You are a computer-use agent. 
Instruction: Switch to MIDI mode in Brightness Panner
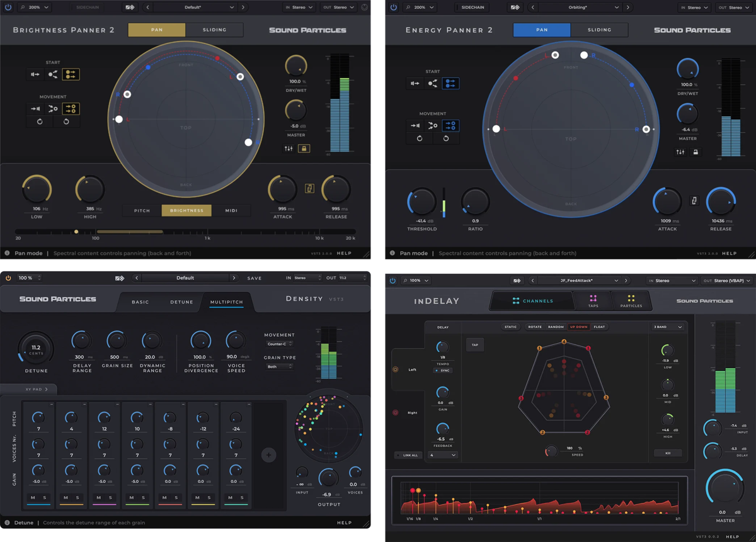(x=231, y=210)
